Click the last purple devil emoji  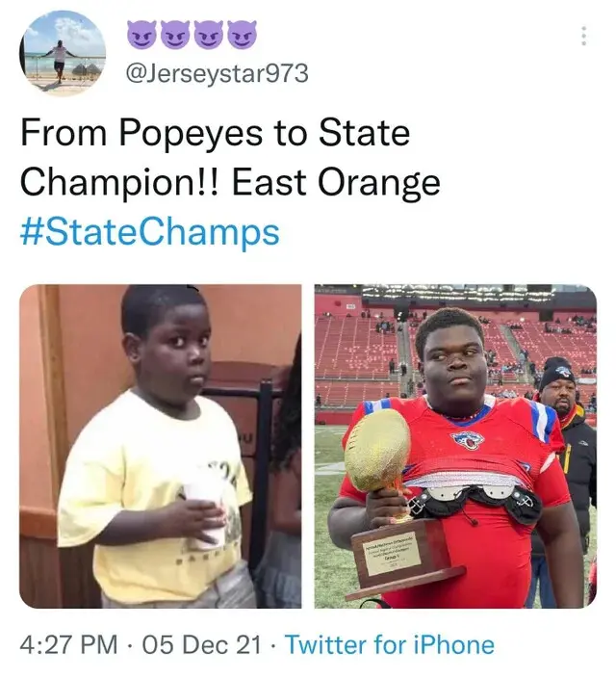tap(243, 35)
